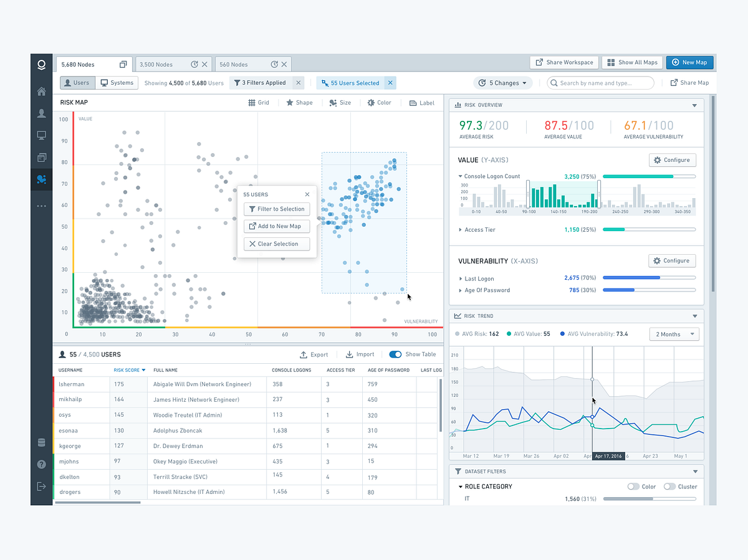Open the 5 Changes dropdown

(504, 83)
